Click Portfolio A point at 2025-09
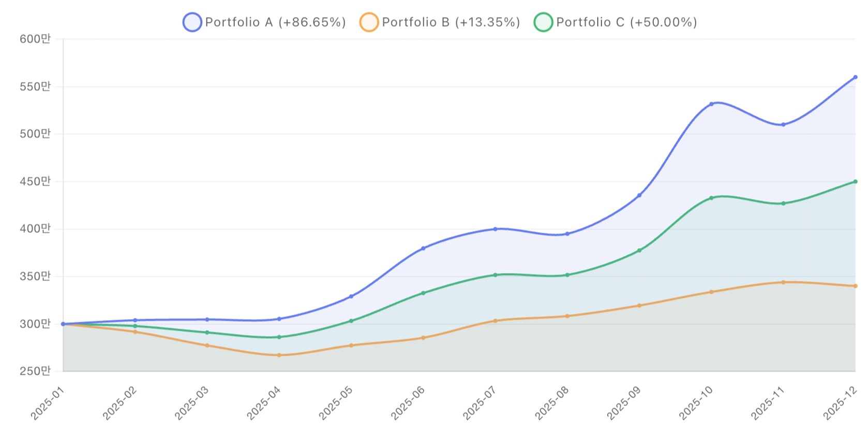The width and height of the screenshot is (868, 435). 639,195
